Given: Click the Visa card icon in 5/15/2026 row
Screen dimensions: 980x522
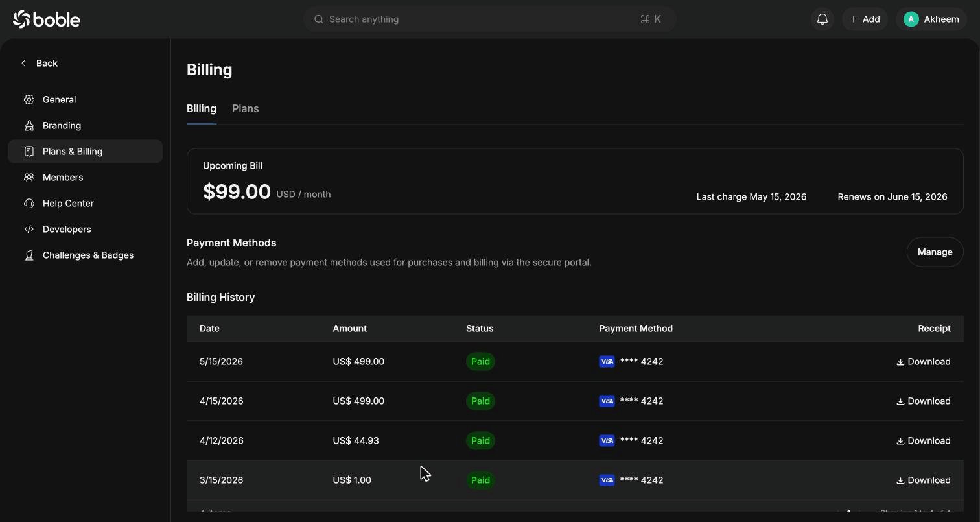Looking at the screenshot, I should [x=607, y=362].
